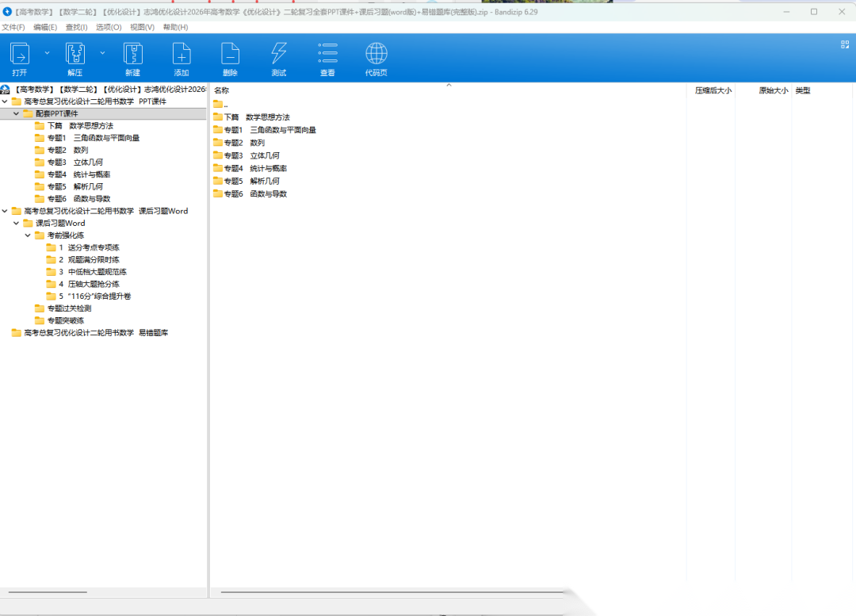This screenshot has width=856, height=616.
Task: Toggle the view layout icon at top right
Action: tap(844, 45)
